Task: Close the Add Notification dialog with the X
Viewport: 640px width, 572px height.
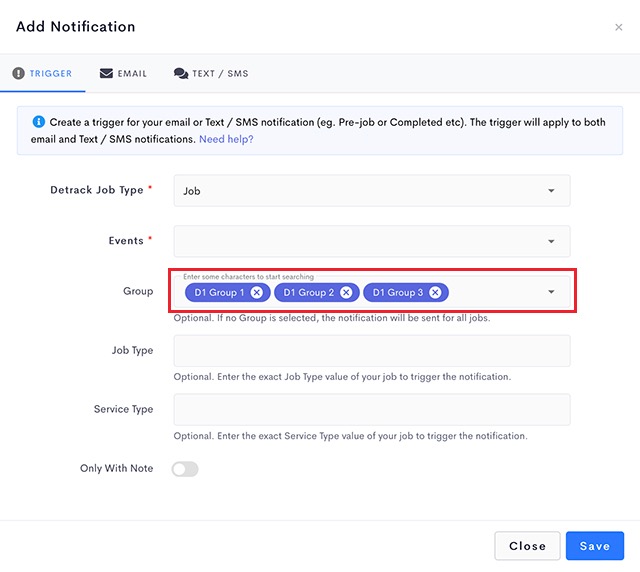Action: click(619, 27)
